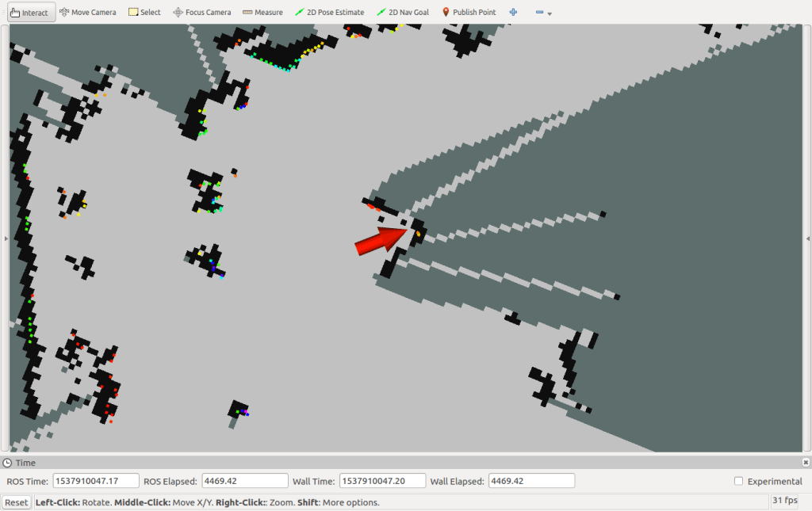Expand the left side panel handle
Screen dimensions: 812x511
4,238
